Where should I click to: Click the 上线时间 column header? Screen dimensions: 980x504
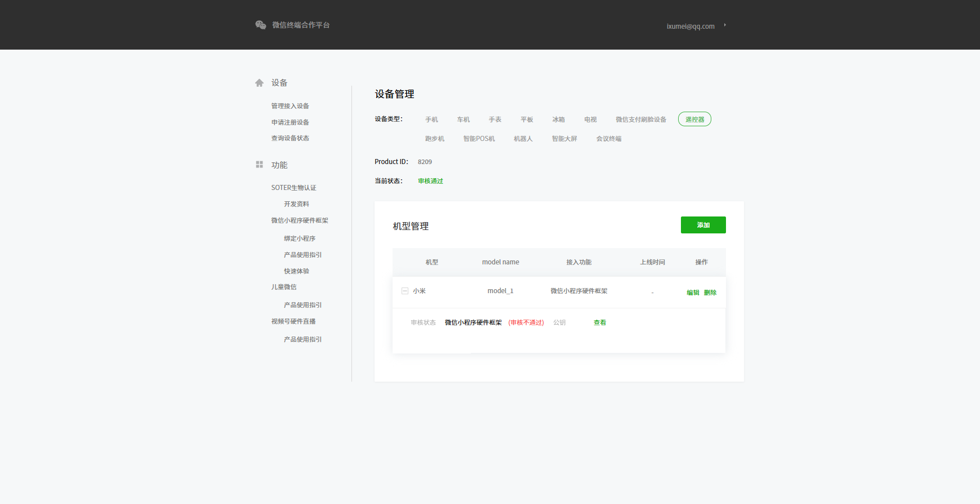pos(652,262)
